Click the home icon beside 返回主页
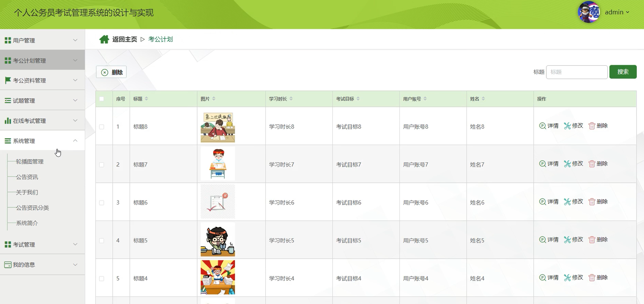Screen dimensions: 644x304 pos(104,39)
